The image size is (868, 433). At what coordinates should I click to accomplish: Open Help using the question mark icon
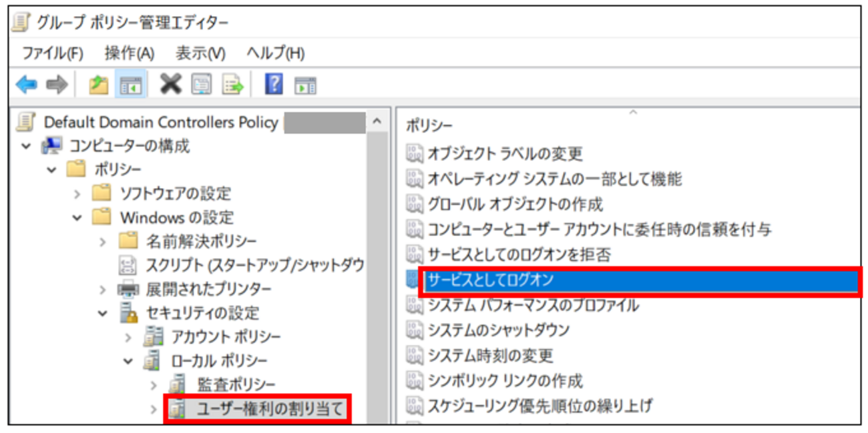tap(272, 81)
